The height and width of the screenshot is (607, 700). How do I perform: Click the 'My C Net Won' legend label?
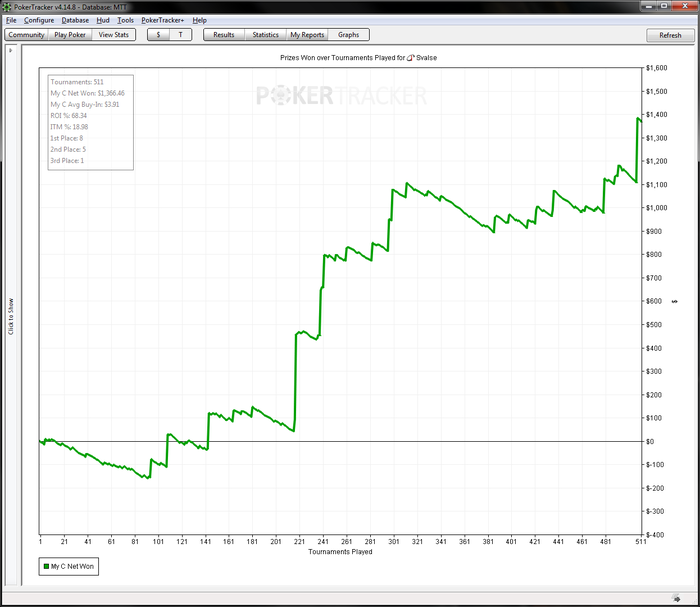click(x=72, y=566)
